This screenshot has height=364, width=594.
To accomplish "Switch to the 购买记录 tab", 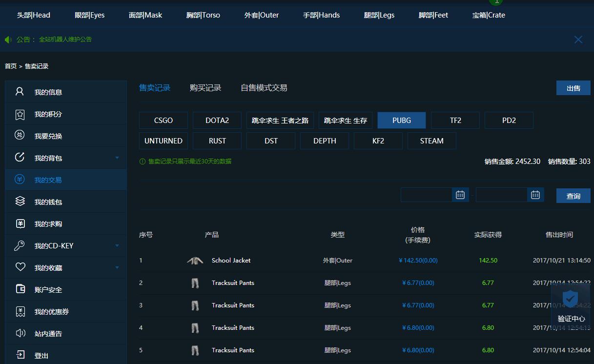I will click(x=205, y=88).
